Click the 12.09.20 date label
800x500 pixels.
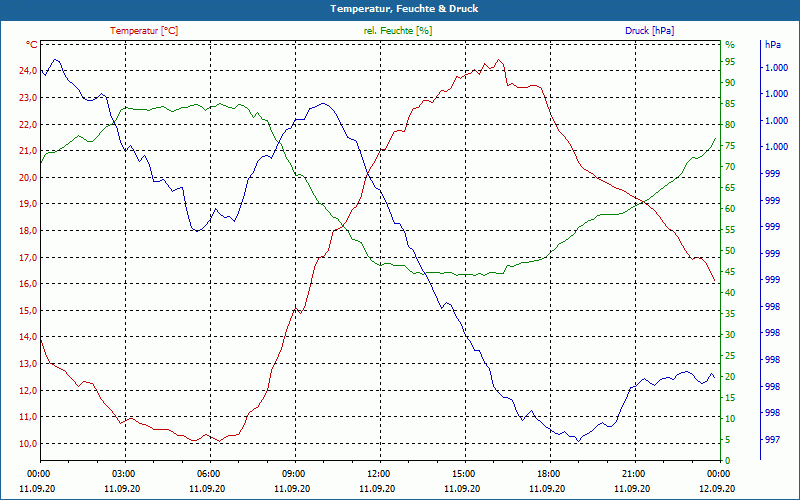pyautogui.click(x=717, y=488)
